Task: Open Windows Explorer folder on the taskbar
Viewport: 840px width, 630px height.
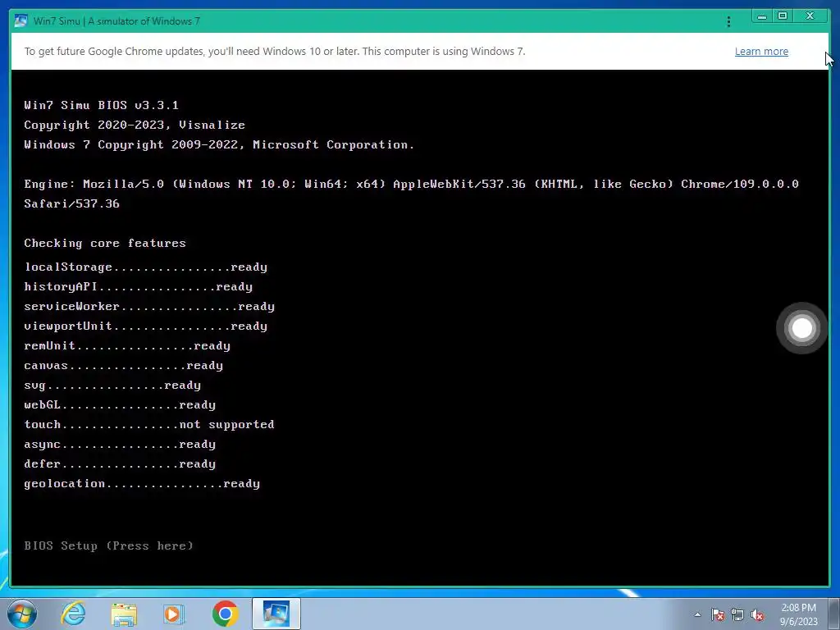Action: [124, 614]
